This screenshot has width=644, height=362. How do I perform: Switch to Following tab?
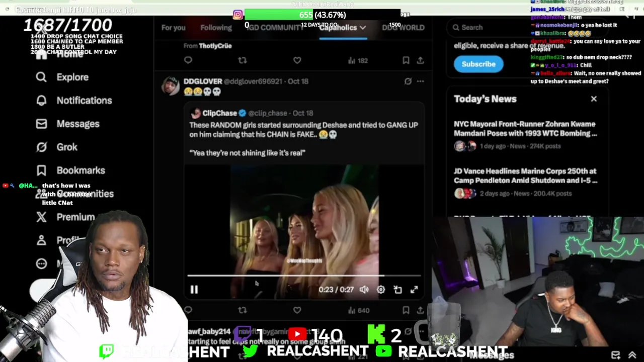[216, 28]
